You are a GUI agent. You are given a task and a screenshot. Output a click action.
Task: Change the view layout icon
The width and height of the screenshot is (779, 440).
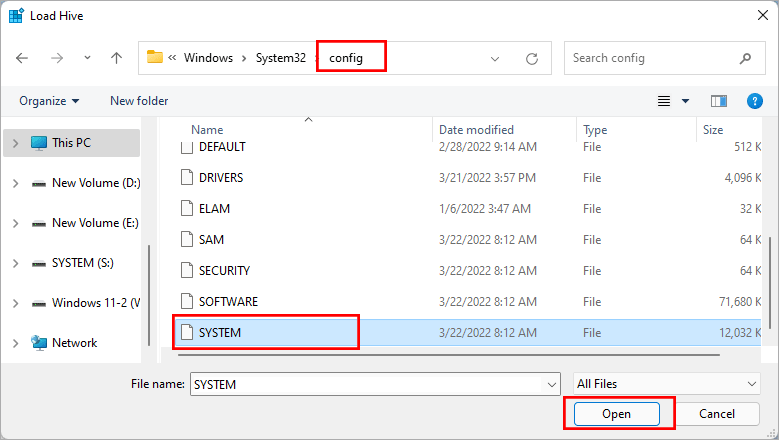tap(664, 101)
